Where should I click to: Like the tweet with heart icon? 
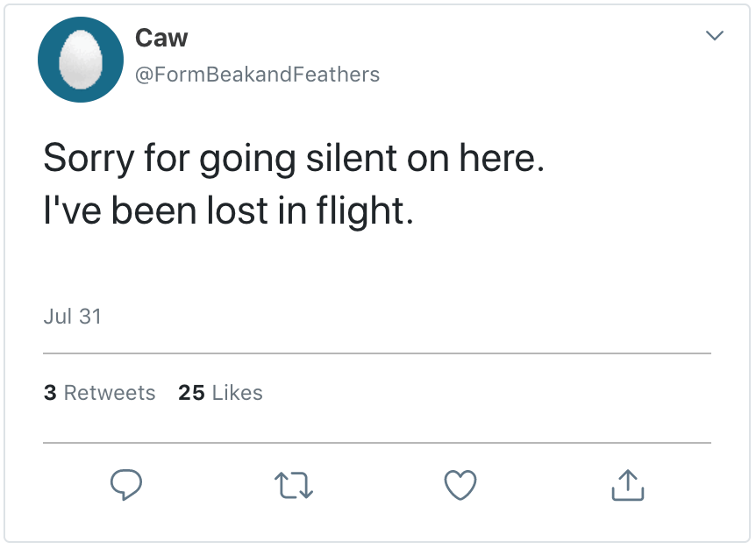point(460,484)
